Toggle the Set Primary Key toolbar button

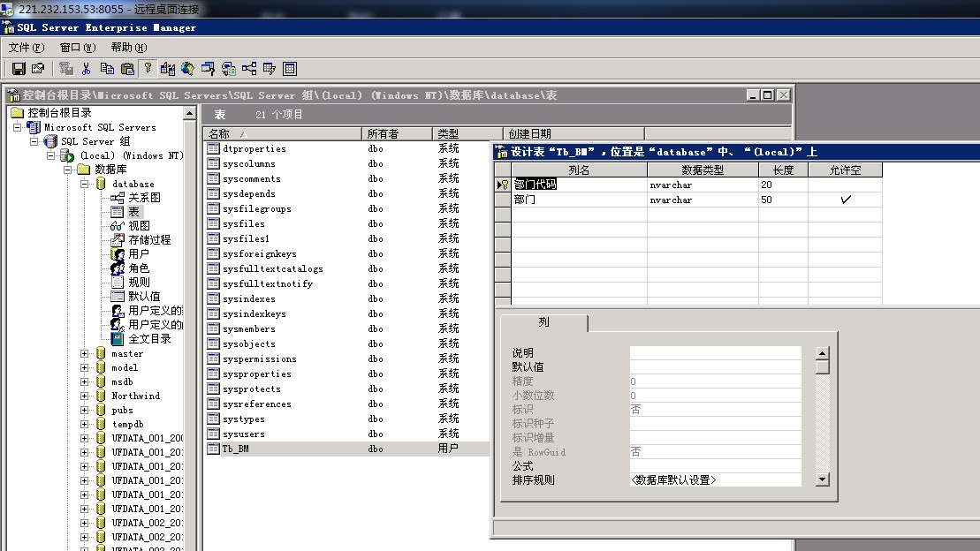pos(148,69)
